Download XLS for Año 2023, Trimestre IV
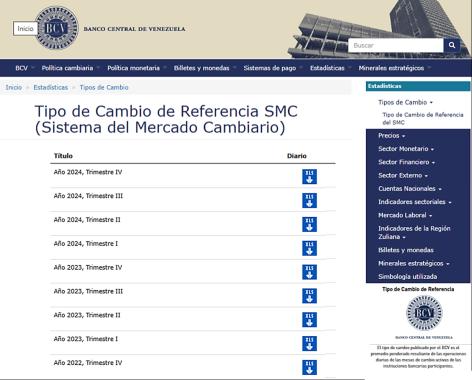Viewport: 472px width, 380px height. [309, 272]
